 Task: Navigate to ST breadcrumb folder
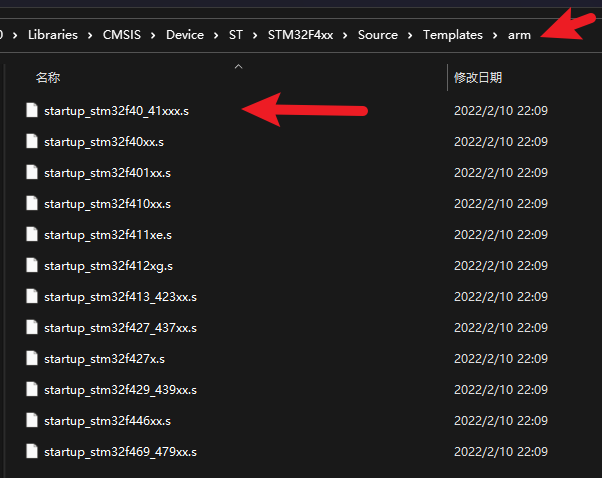[x=236, y=35]
